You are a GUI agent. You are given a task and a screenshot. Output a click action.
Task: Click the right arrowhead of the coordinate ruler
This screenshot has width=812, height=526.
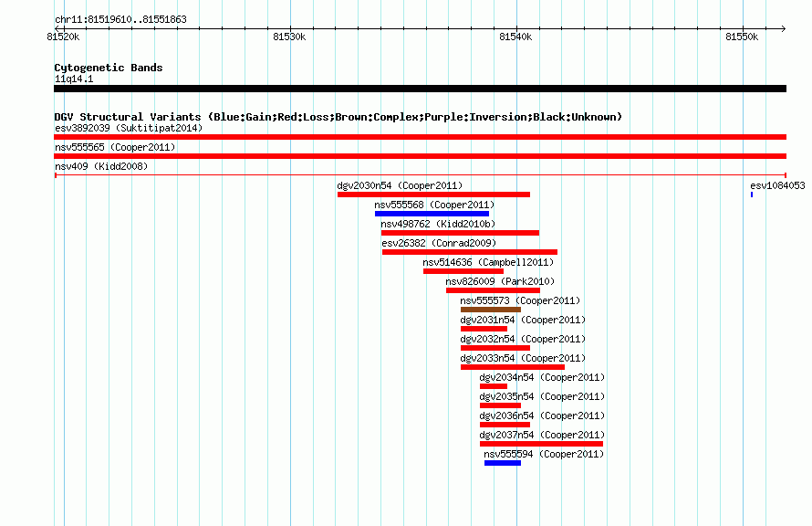pos(784,28)
